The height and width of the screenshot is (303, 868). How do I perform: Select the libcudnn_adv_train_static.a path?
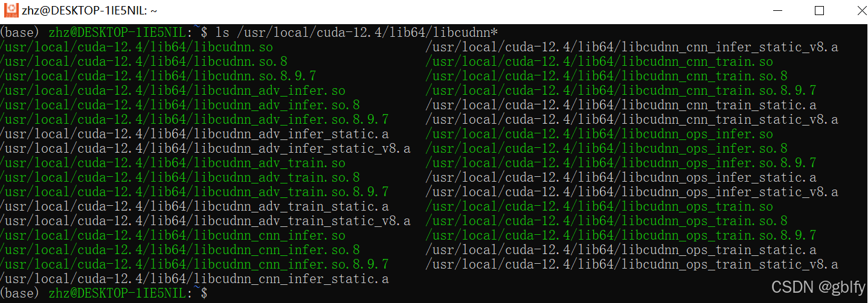pos(194,206)
